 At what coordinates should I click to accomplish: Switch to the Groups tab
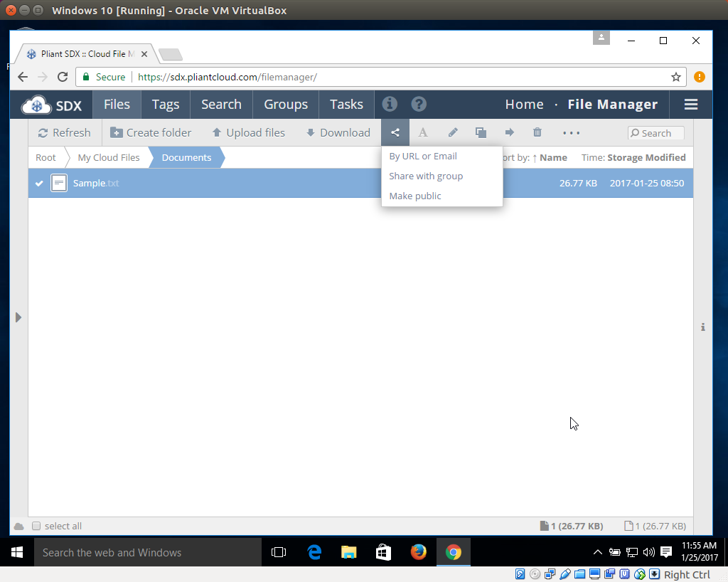pyautogui.click(x=286, y=105)
